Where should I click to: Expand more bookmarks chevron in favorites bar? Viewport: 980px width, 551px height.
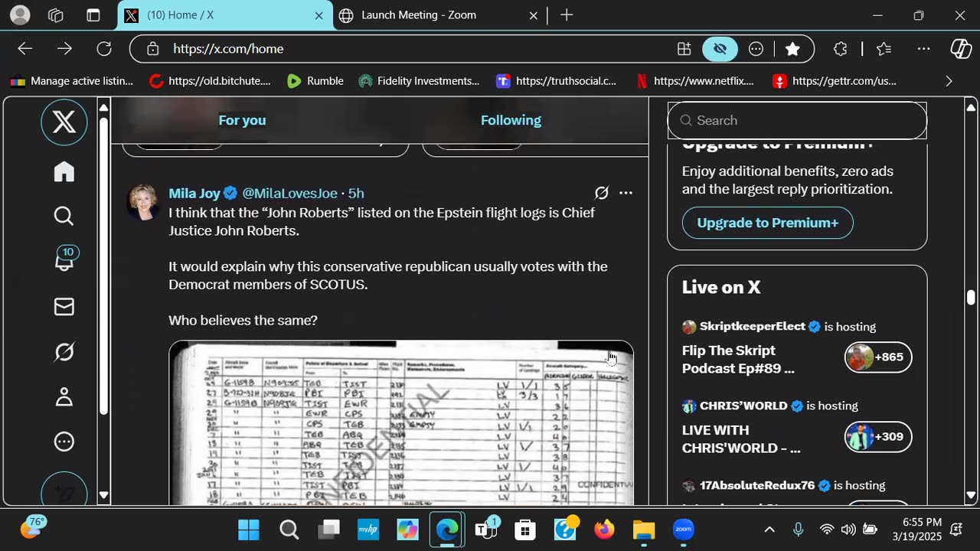[x=949, y=81]
